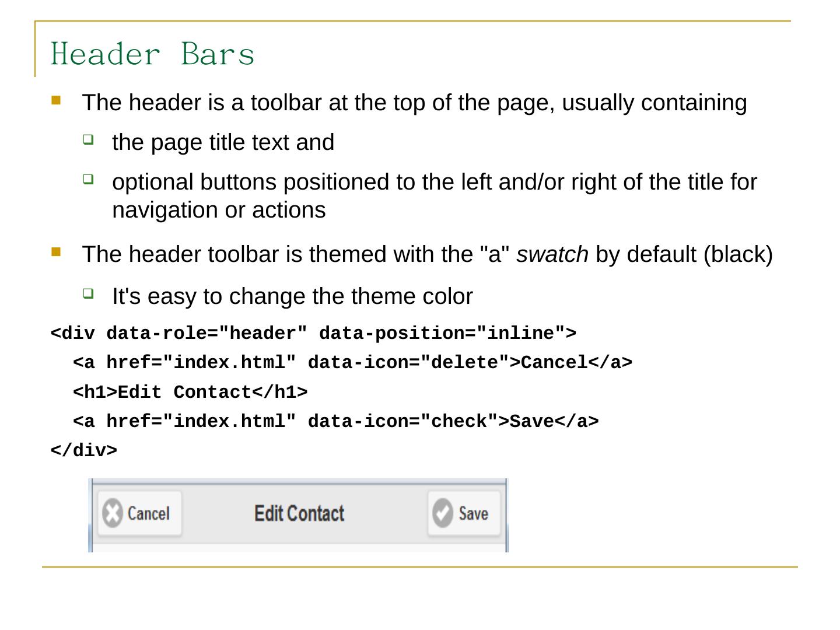Image resolution: width=840 pixels, height=630 pixels.
Task: Click the gold bullet before "The header is a toolbar"
Action: [x=56, y=100]
